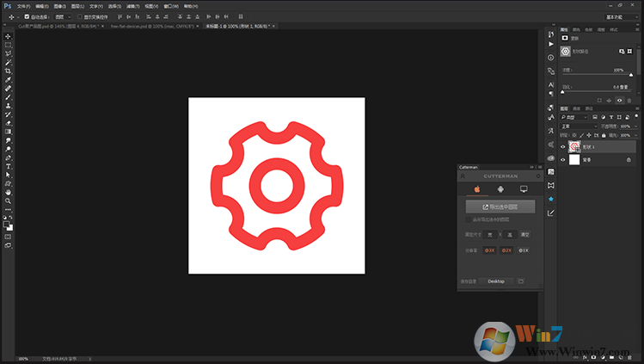The height and width of the screenshot is (364, 644).
Task: Toggle the 自动选择 checkbox in options bar
Action: [27, 16]
